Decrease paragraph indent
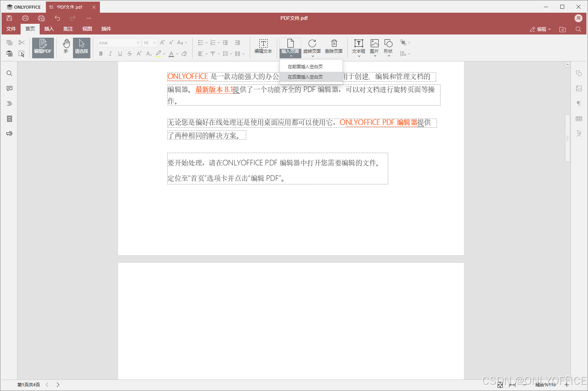588x391 pixels. pos(225,43)
